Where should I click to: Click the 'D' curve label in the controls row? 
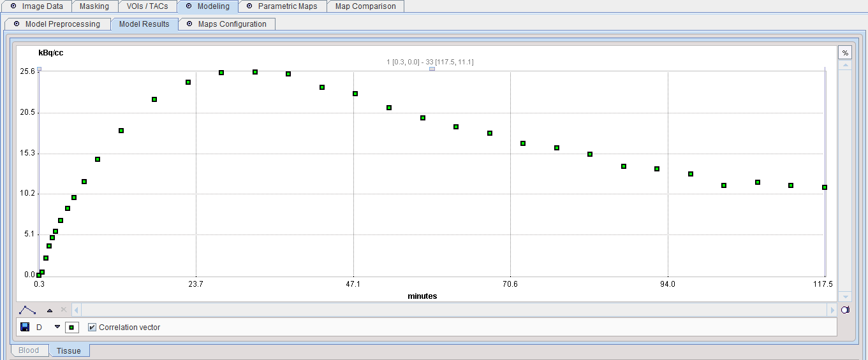[x=39, y=328]
